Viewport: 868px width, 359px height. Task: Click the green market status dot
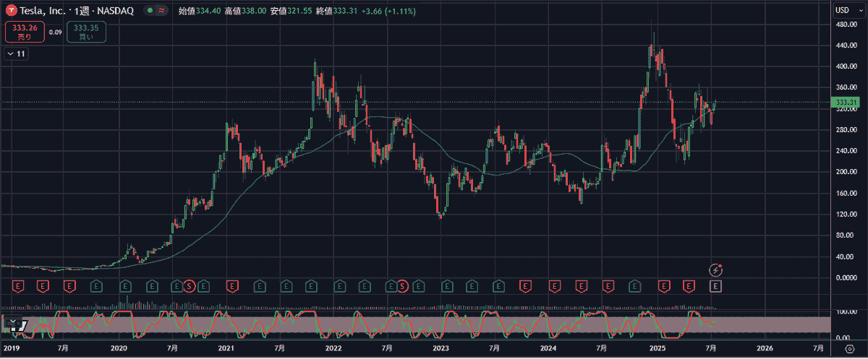[149, 11]
